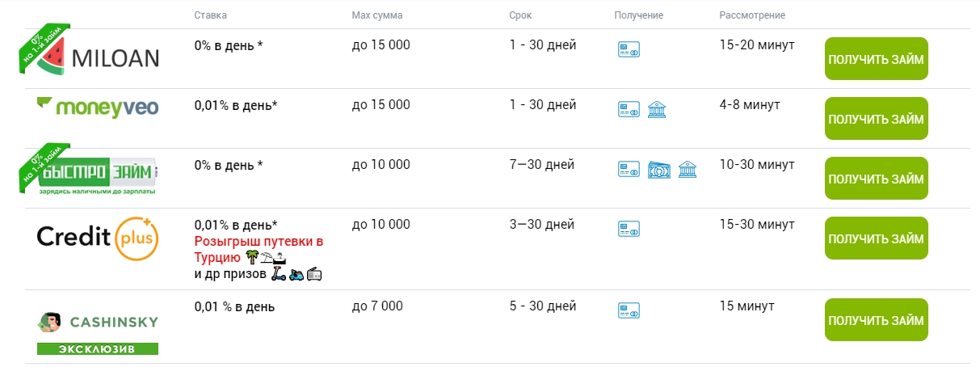Click the card payout icon for Miloan

tap(628, 49)
